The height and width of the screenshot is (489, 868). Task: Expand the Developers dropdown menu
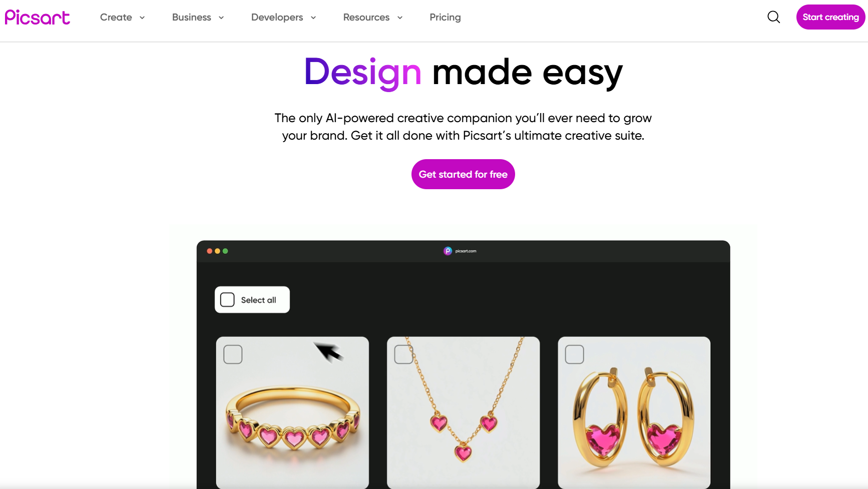(x=284, y=17)
